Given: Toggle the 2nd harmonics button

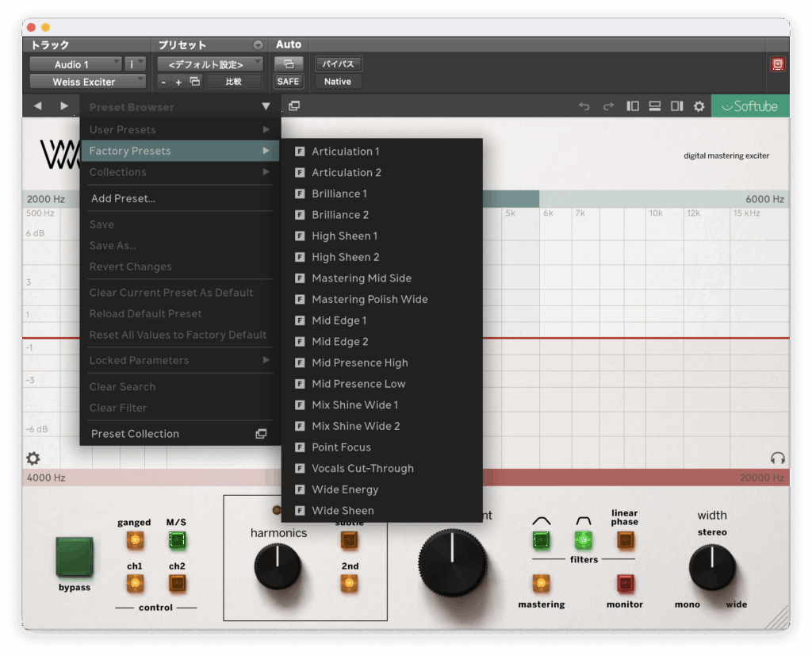Looking at the screenshot, I should point(350,584).
